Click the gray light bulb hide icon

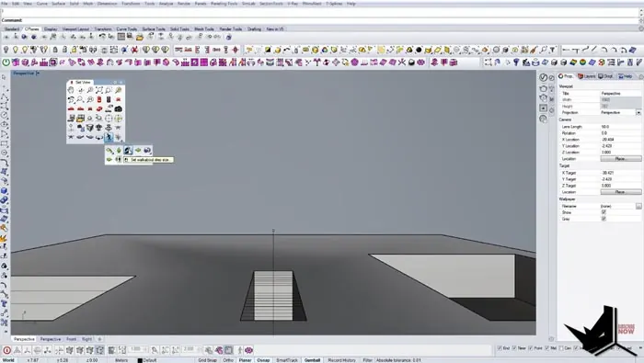pyautogui.click(x=6, y=50)
